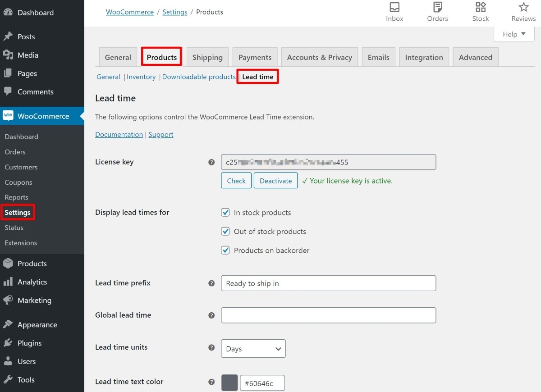541x392 pixels.
Task: Toggle the Out of stock products checkbox
Action: click(x=225, y=231)
